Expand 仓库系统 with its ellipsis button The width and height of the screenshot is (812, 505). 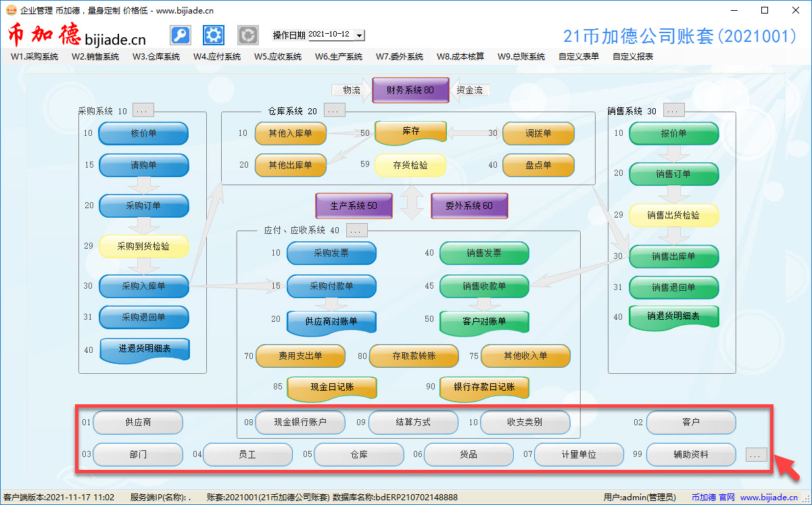click(x=335, y=110)
